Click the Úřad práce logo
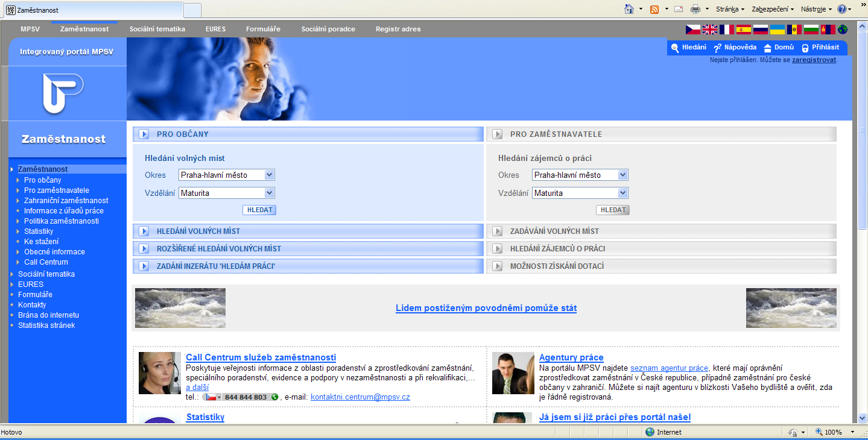 (63, 93)
